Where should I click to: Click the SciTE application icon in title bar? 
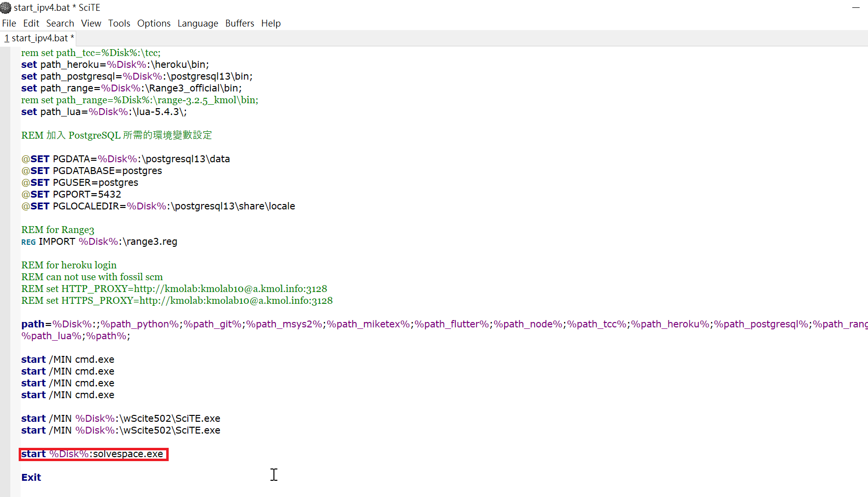[x=6, y=7]
